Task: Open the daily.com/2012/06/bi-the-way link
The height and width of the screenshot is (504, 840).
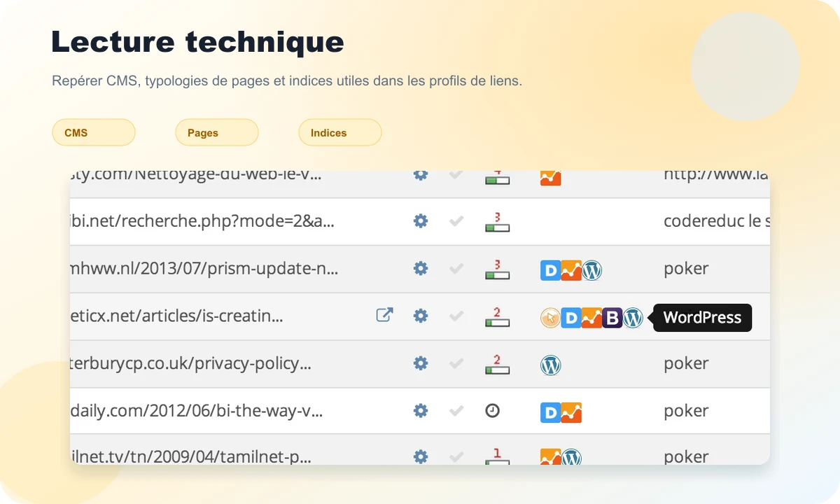Action: coord(197,411)
